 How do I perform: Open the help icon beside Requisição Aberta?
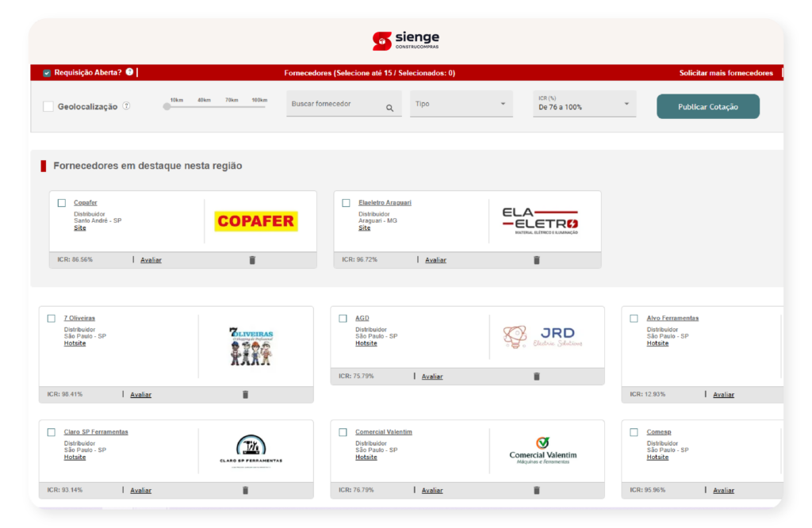point(129,72)
